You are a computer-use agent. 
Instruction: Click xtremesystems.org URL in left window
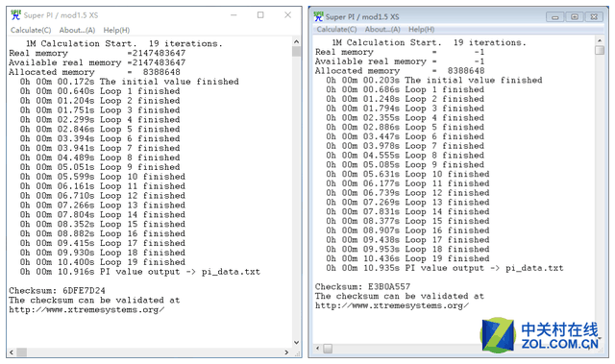pos(86,309)
